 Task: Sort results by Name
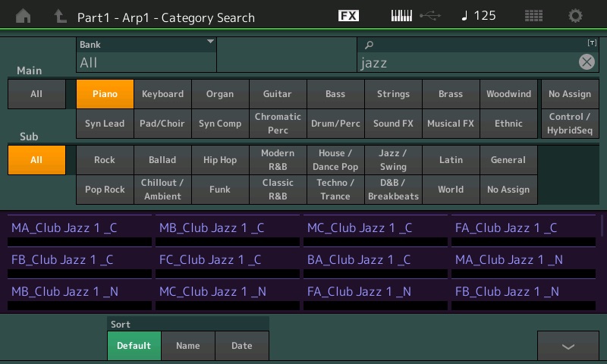click(x=188, y=346)
